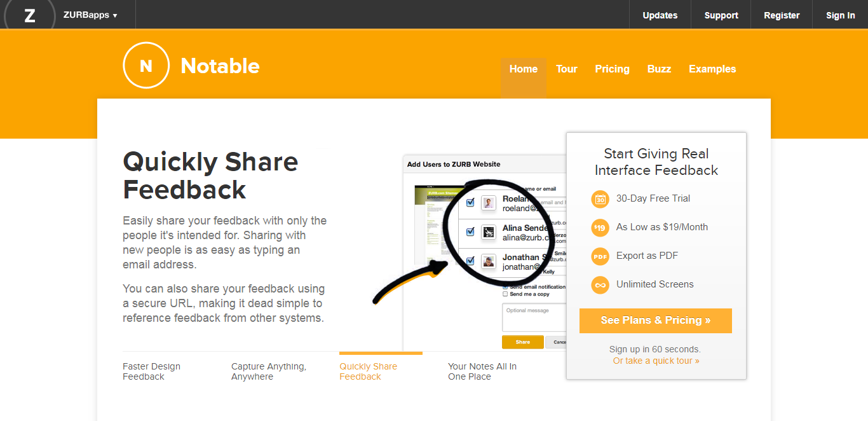868x421 pixels.
Task: Click the 'Export as PDF' text
Action: [x=647, y=256]
